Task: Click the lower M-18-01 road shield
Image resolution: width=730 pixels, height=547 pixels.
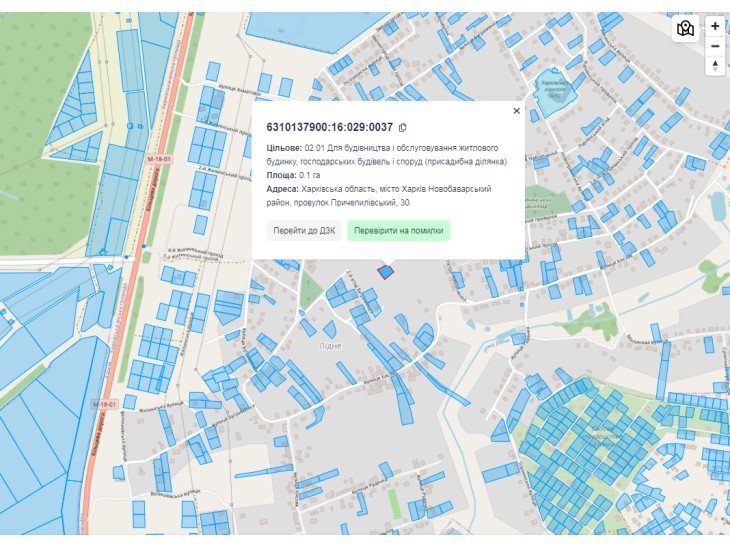Action: (x=104, y=404)
